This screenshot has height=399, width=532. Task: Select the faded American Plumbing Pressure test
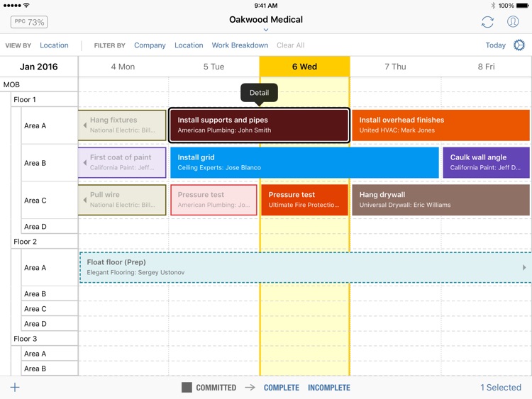pos(214,200)
